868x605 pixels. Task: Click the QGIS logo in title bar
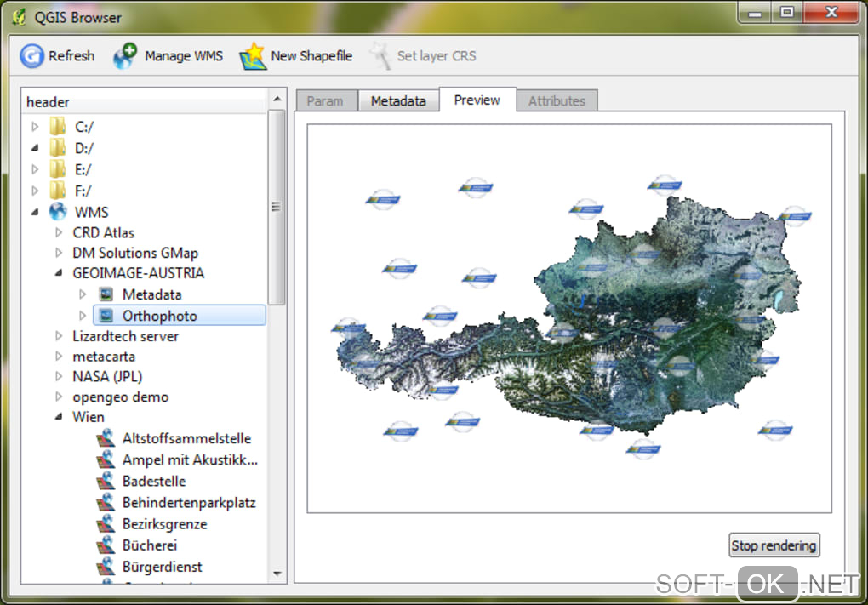click(x=20, y=17)
